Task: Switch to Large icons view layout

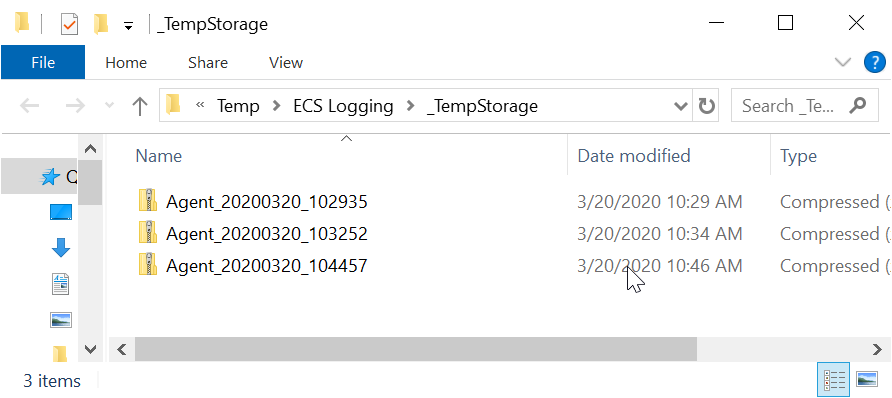Action: click(x=866, y=380)
